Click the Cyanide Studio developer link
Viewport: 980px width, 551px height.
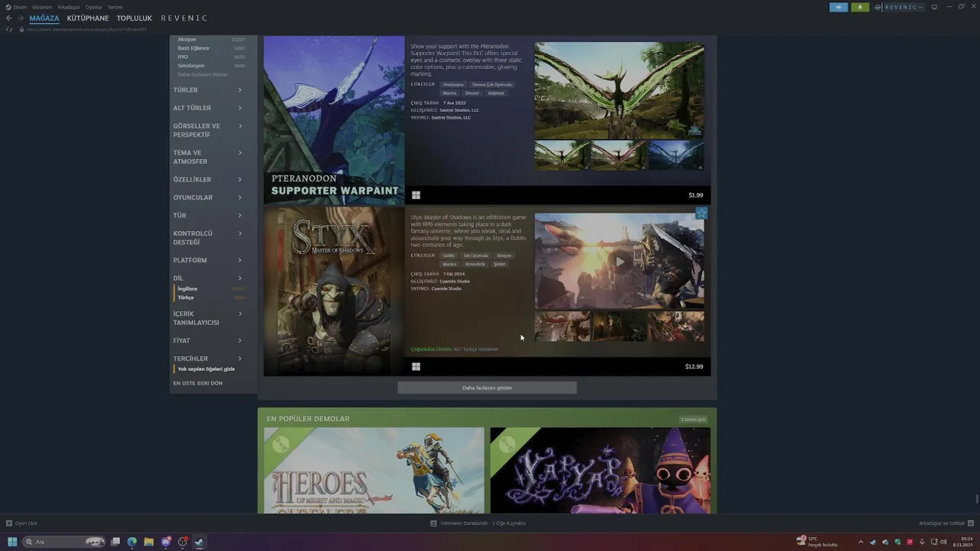[455, 281]
